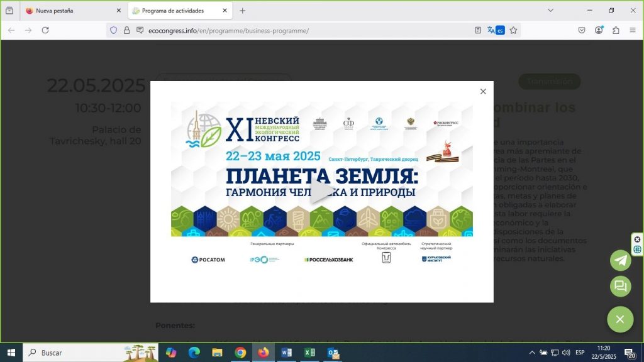Open Windows notification center icon

pos(630,353)
